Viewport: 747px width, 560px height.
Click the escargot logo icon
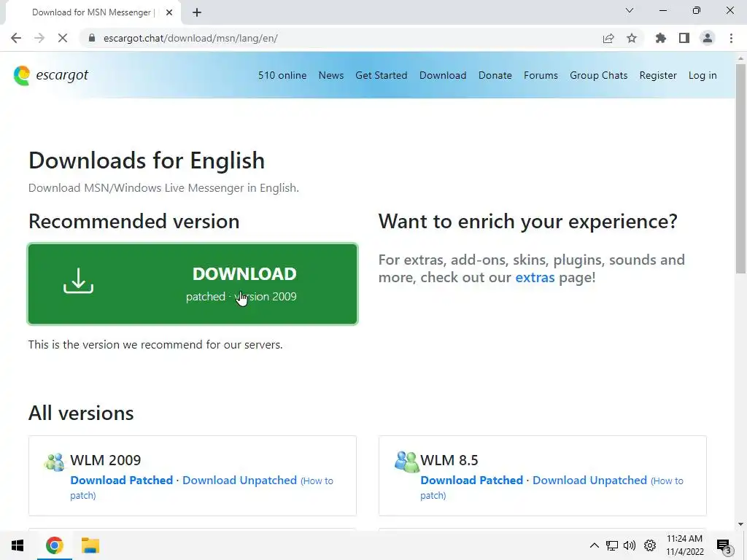(x=22, y=76)
